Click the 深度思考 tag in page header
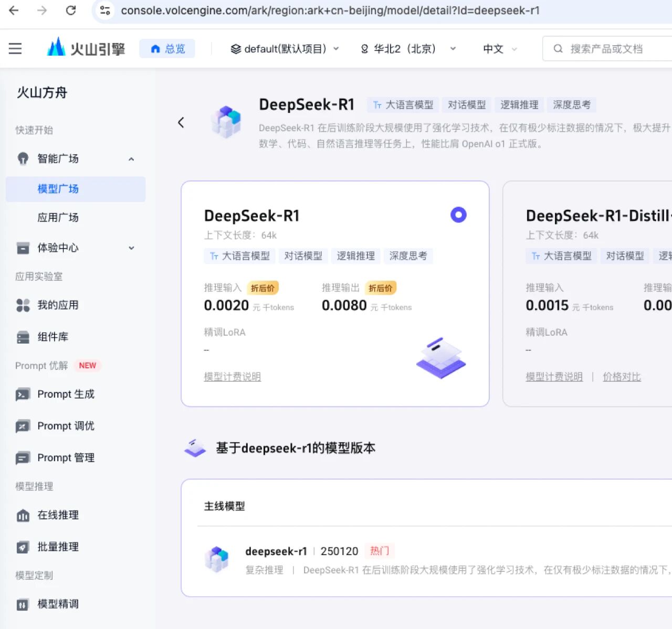 [571, 105]
